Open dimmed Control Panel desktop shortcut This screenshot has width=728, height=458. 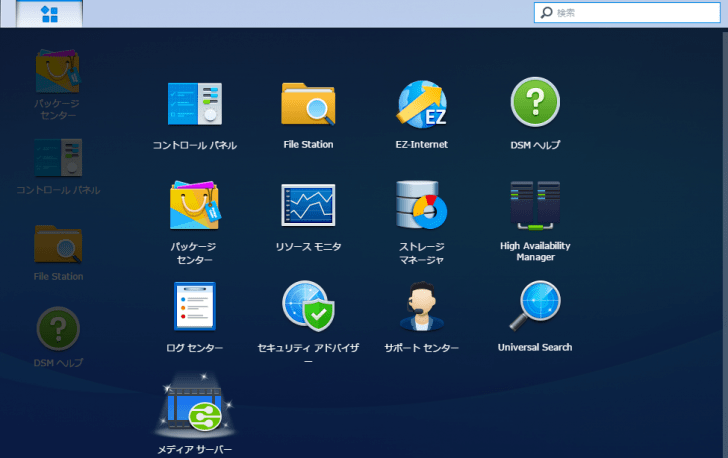pos(58,157)
